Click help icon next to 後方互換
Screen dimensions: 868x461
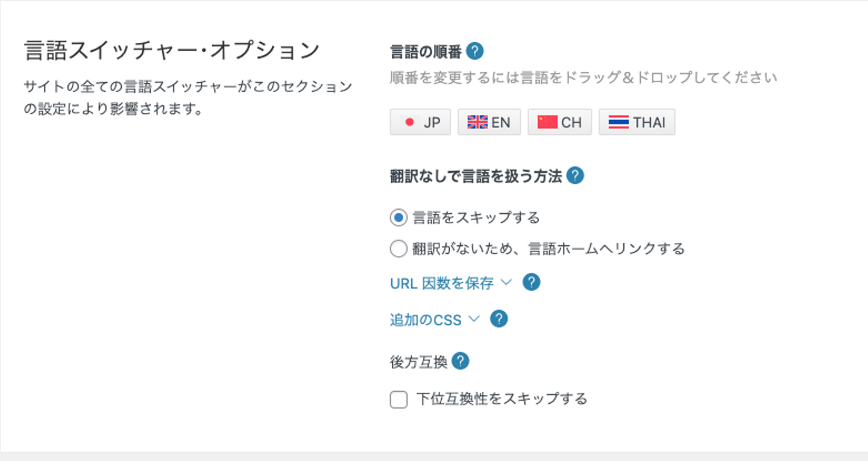(x=461, y=362)
